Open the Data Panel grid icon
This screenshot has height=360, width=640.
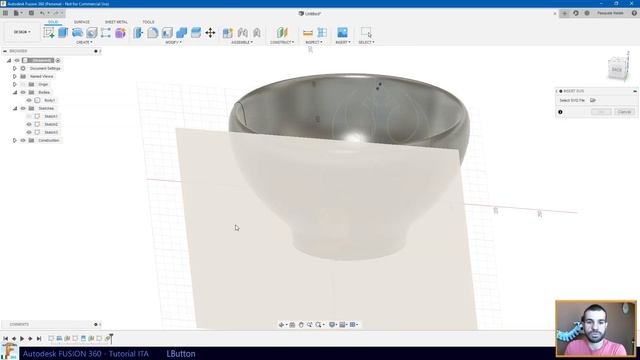click(5, 13)
